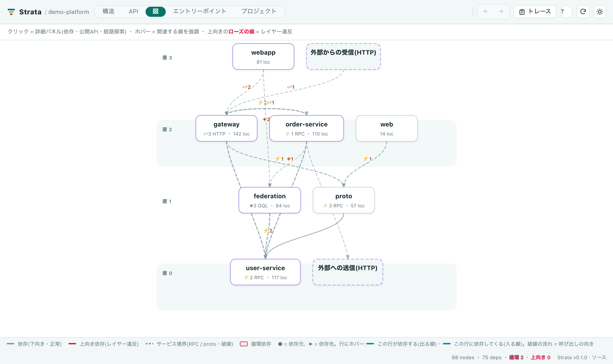Click the demo-platform project name

click(x=69, y=12)
